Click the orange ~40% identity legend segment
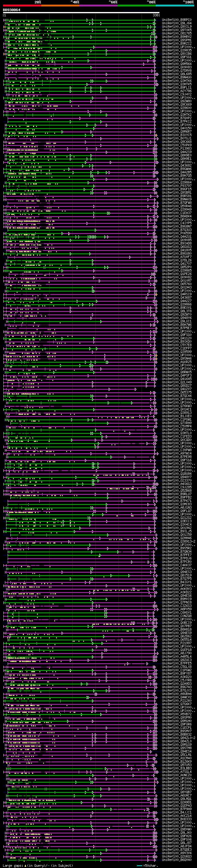Viewport: 197px width, 868px height. coord(60,6)
